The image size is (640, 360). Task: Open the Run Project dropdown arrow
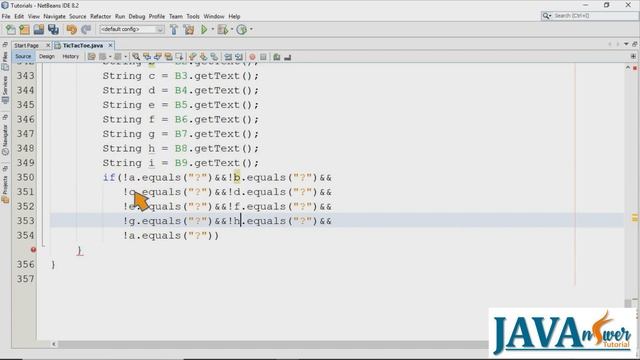tap(212, 29)
